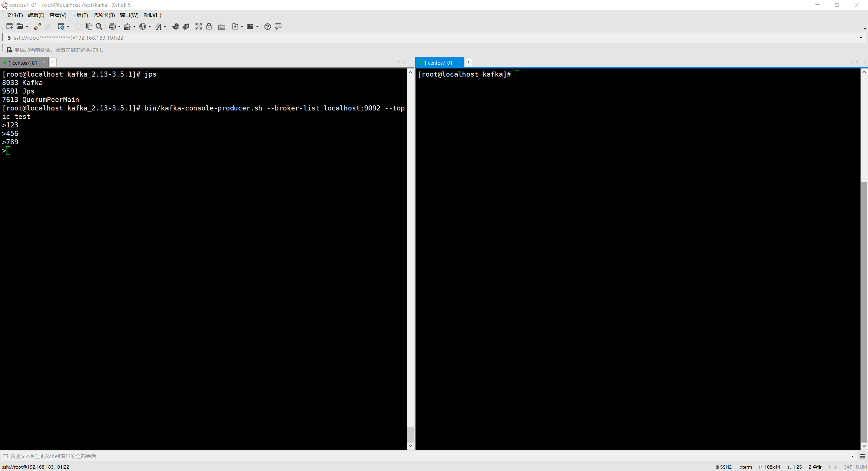Expand the Open folder dropdown arrow
The height and width of the screenshot is (471, 868).
27,27
